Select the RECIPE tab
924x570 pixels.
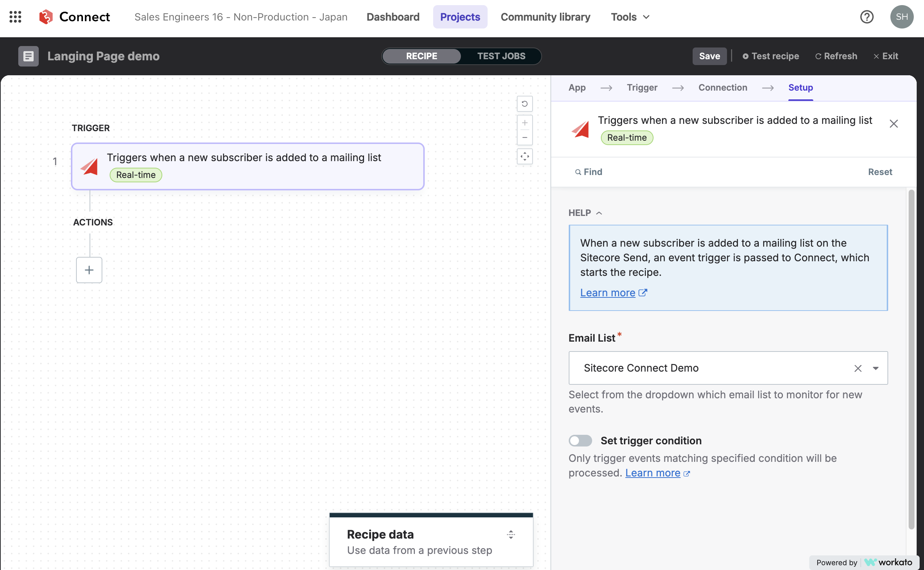click(x=421, y=56)
